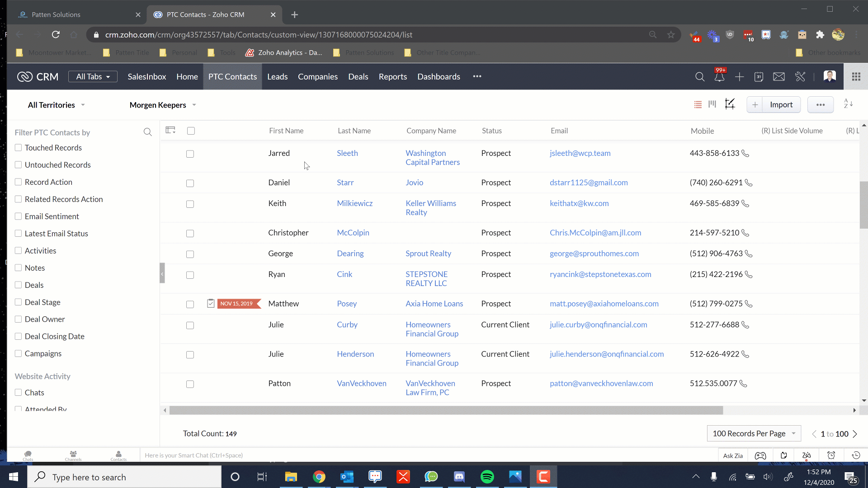Open CRM setup via the wrench icon
The height and width of the screenshot is (488, 868).
tap(800, 77)
